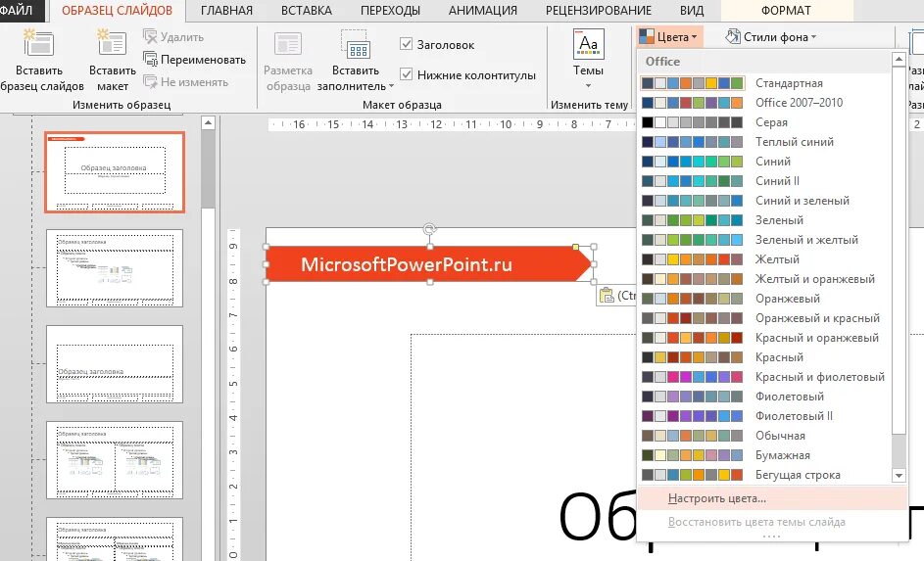Switch to the ВИД tab
Screen dimensions: 924x561
[x=692, y=11]
